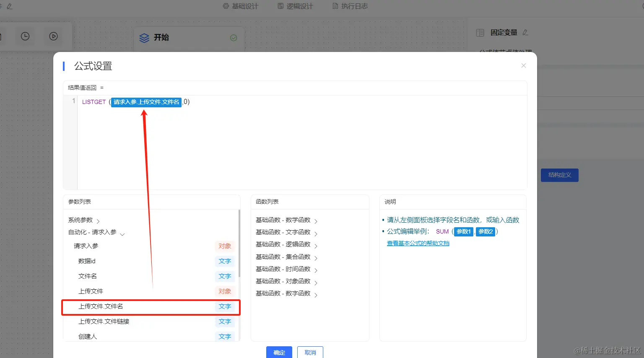Select the 创建人 parameter row

pyautogui.click(x=151, y=336)
